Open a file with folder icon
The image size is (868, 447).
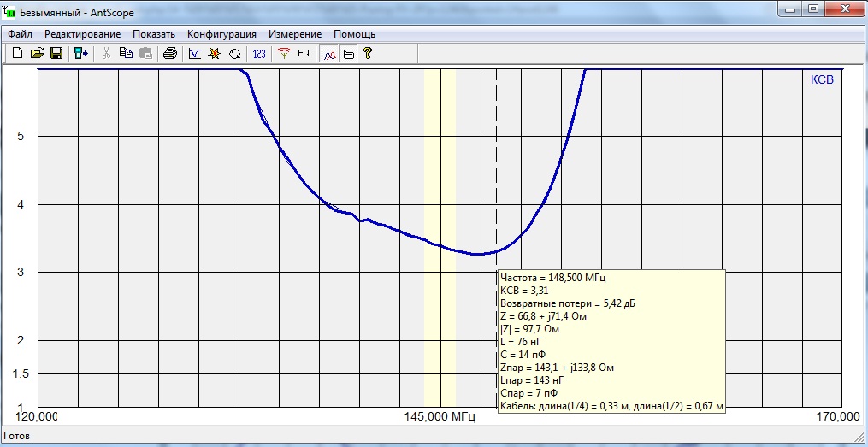pos(37,54)
